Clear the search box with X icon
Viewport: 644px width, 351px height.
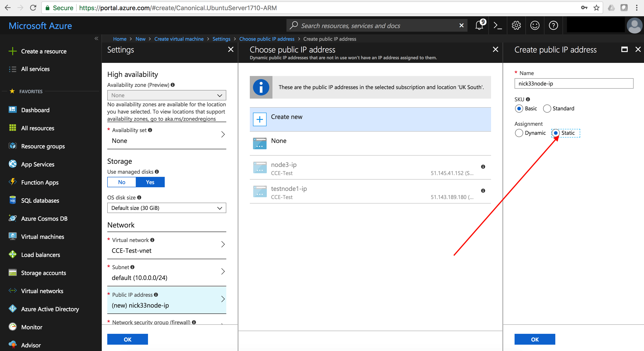pos(461,26)
